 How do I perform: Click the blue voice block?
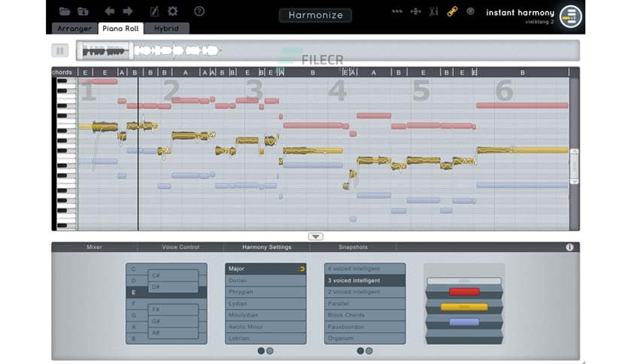tap(464, 322)
